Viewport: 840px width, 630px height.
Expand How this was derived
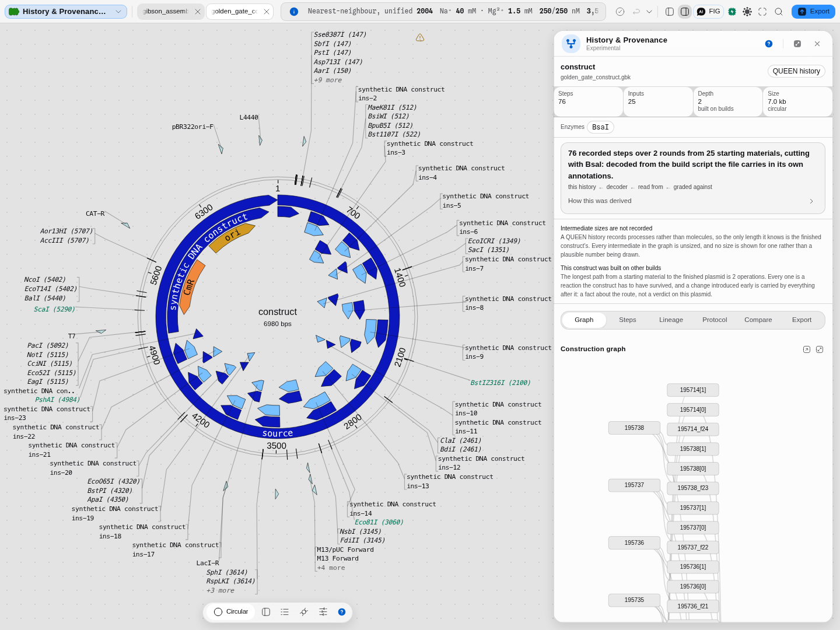693,201
